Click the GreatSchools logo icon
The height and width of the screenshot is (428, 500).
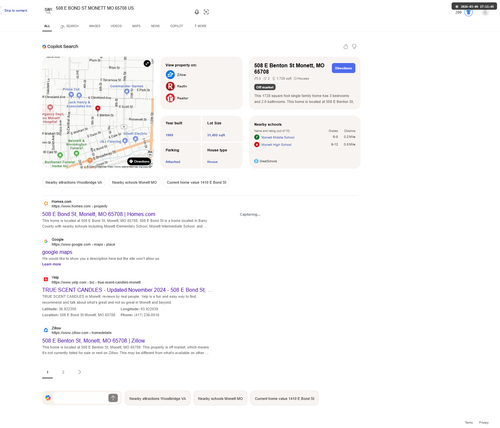(256, 161)
